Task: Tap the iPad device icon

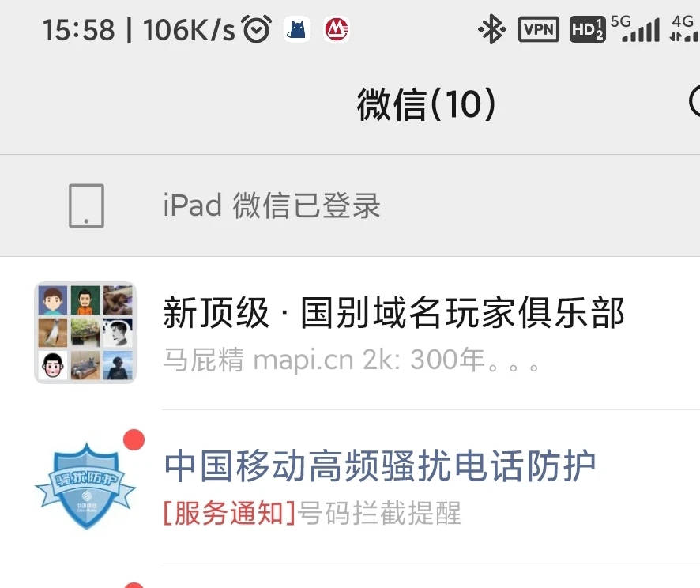Action: 87,205
